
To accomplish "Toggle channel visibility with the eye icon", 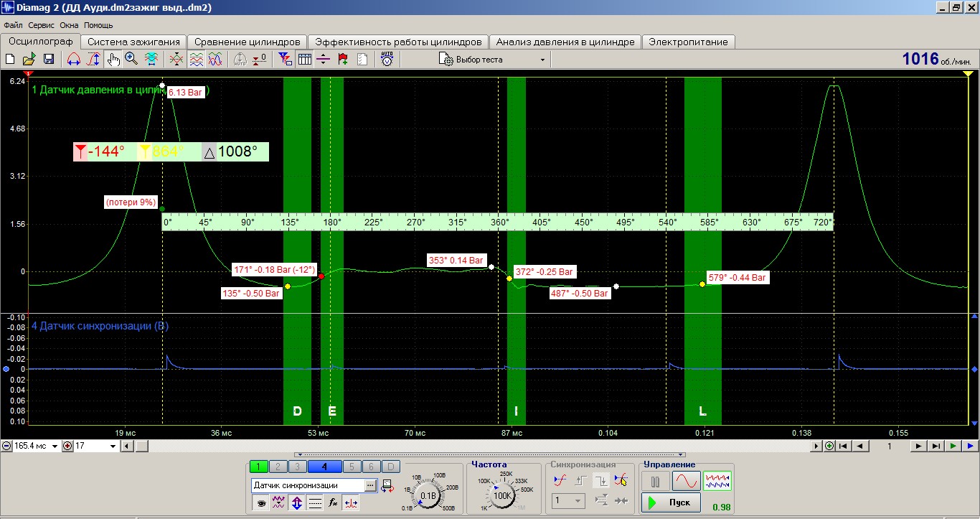I will 260,502.
